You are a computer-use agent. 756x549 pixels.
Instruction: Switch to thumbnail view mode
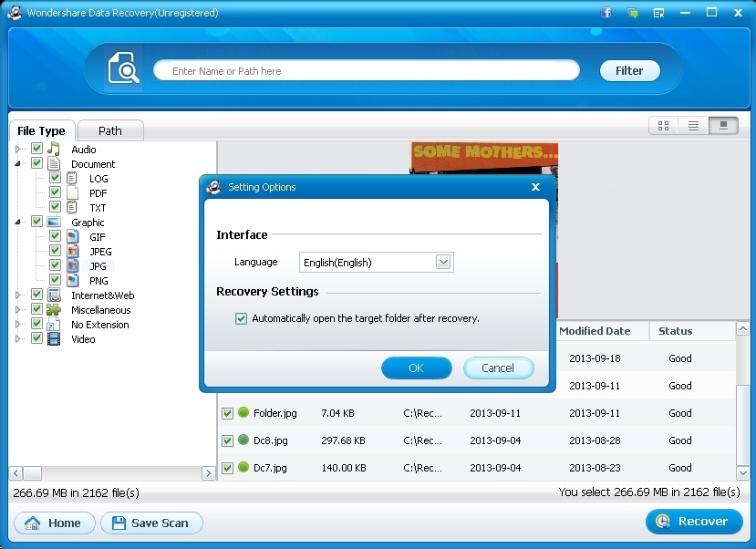point(663,125)
